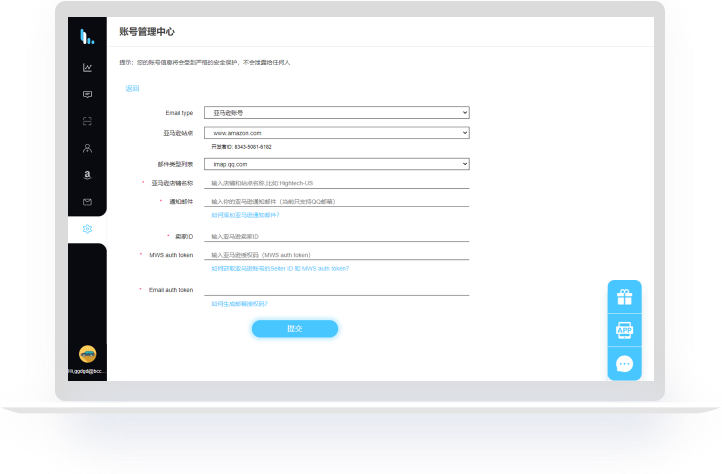Click the Amazon store name input field
Screen dimensions: 722x474
pyautogui.click(x=337, y=183)
